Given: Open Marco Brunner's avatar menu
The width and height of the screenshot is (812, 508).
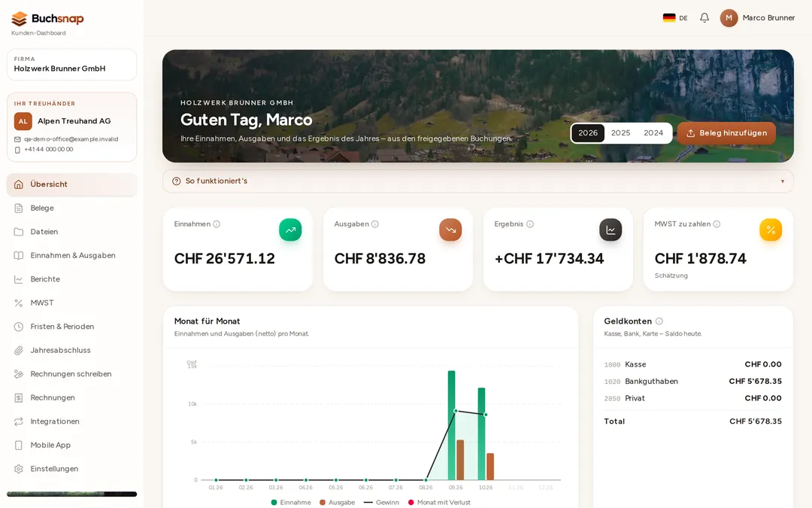Looking at the screenshot, I should 729,17.
